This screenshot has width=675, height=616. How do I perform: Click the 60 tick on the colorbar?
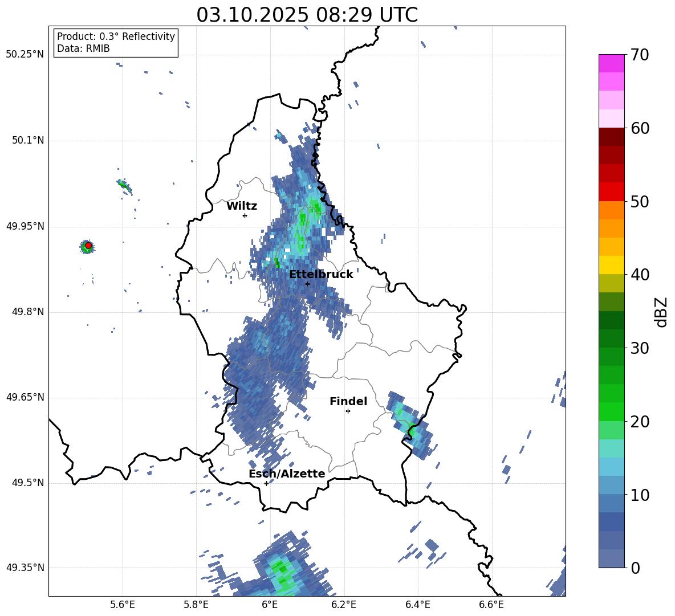coord(639,128)
